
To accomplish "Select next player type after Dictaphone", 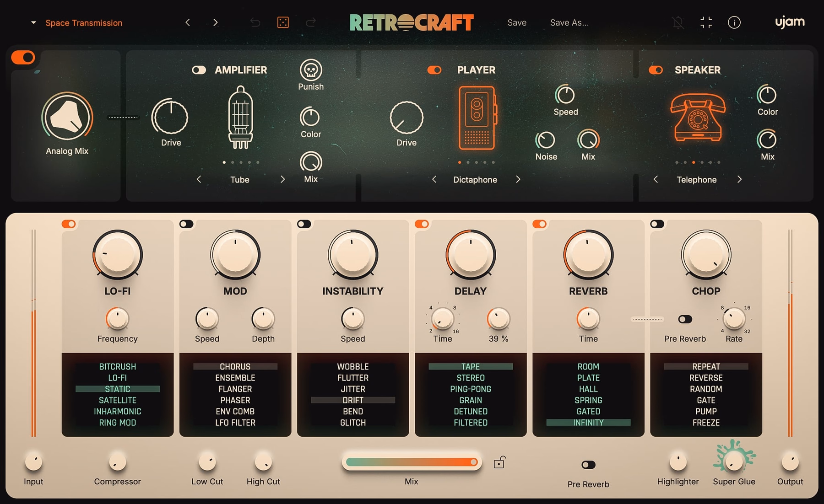I will coord(518,179).
